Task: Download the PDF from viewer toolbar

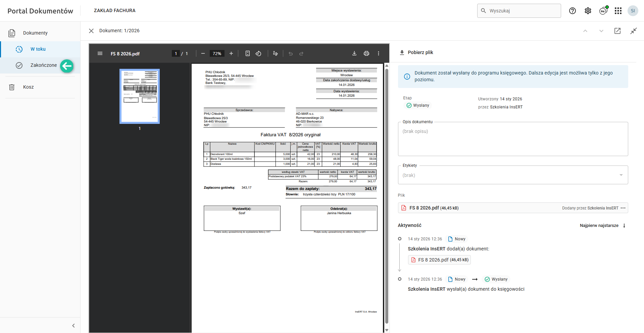Action: click(354, 54)
